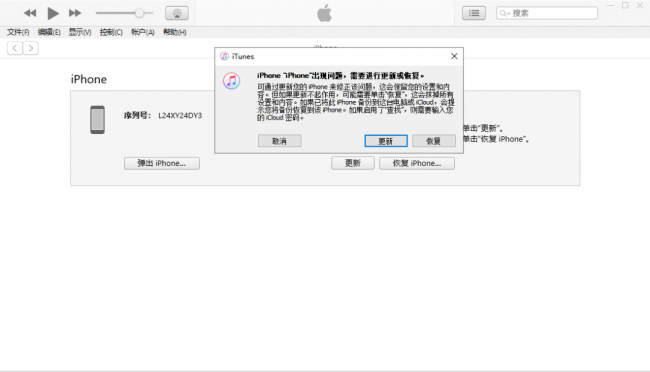This screenshot has width=650, height=372.
Task: Open the 帮助(H) menu
Action: pyautogui.click(x=175, y=32)
